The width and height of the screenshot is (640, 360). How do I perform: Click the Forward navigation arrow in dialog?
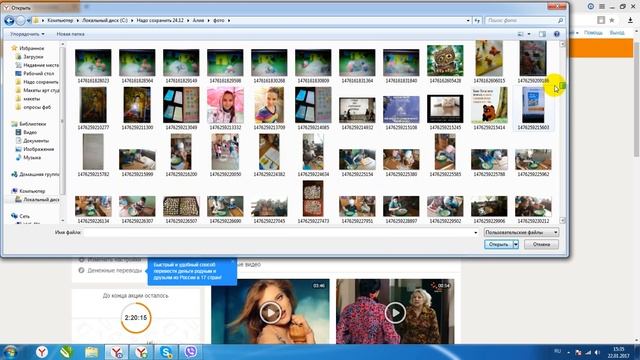(20, 20)
